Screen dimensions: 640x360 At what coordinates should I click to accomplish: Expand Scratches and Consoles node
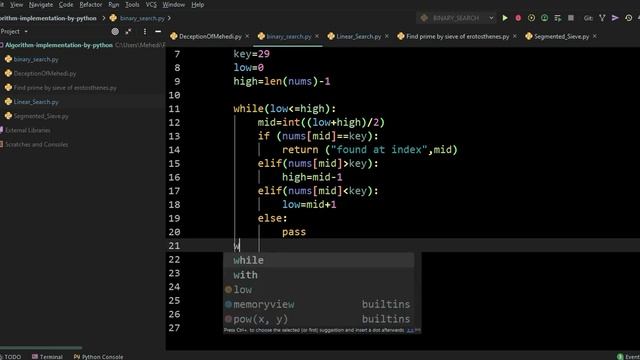coord(36,144)
